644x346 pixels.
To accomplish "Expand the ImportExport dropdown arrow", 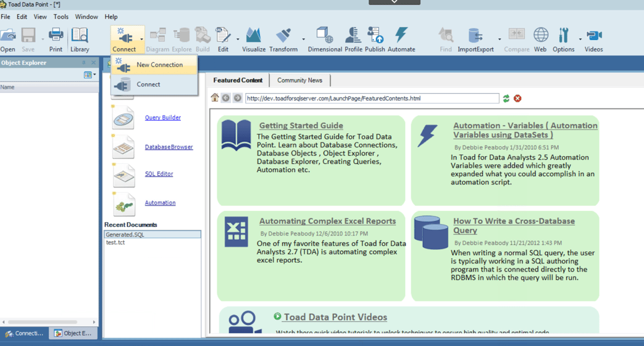I will point(500,39).
